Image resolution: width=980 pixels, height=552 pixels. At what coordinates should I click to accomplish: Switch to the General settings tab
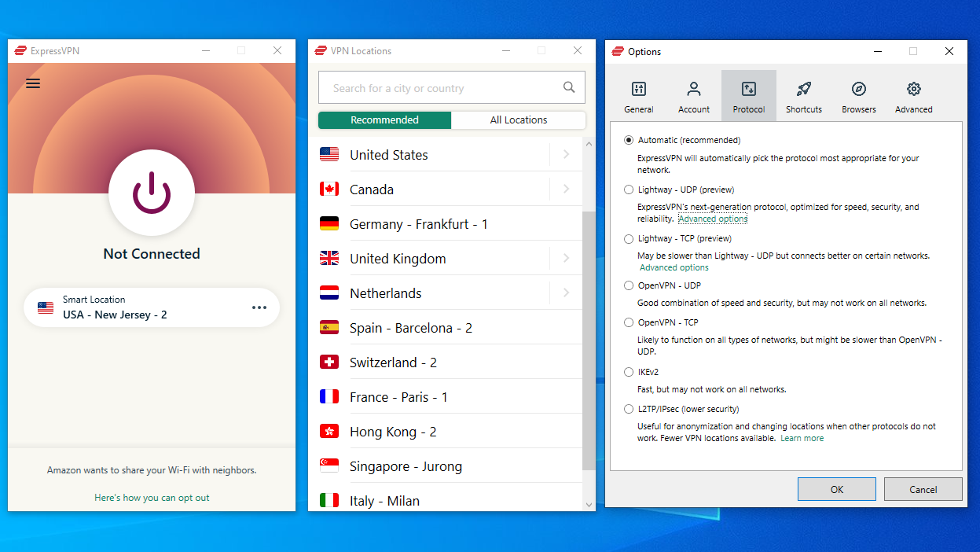tap(638, 95)
